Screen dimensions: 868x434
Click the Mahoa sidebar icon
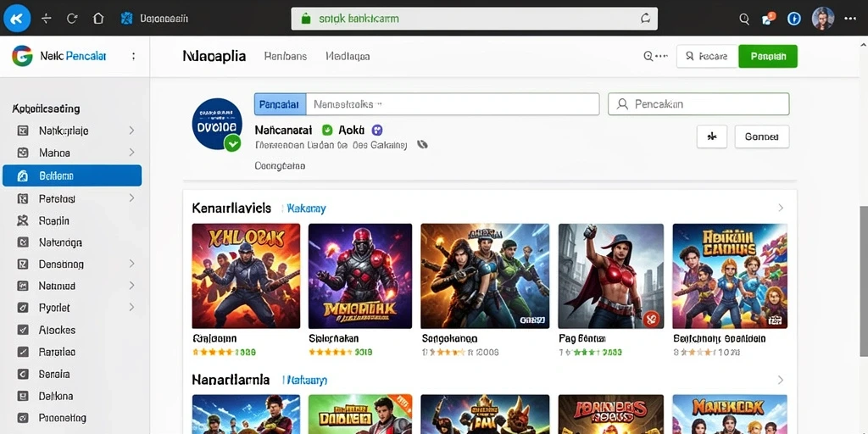pos(23,153)
